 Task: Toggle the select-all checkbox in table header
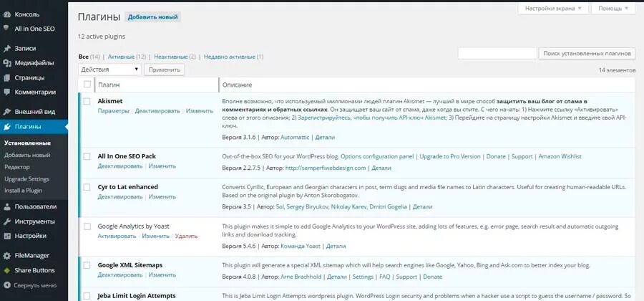point(87,85)
